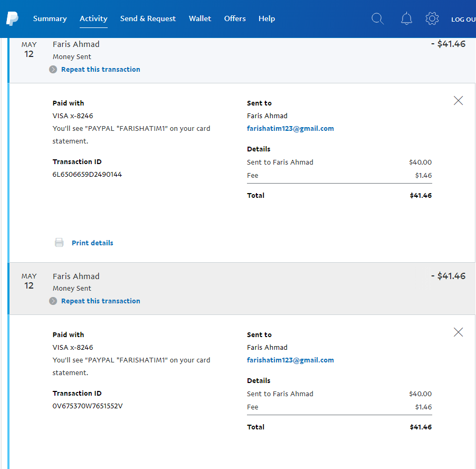
Task: Click the Log Out button
Action: coord(463,20)
